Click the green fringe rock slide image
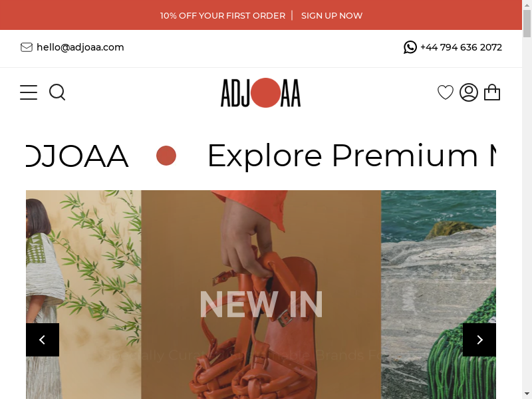 [x=439, y=295]
